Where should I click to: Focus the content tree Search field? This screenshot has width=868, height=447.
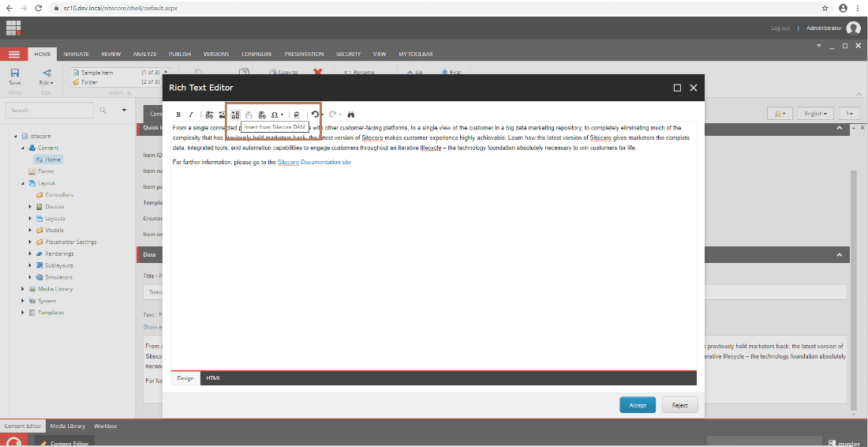tap(50, 111)
